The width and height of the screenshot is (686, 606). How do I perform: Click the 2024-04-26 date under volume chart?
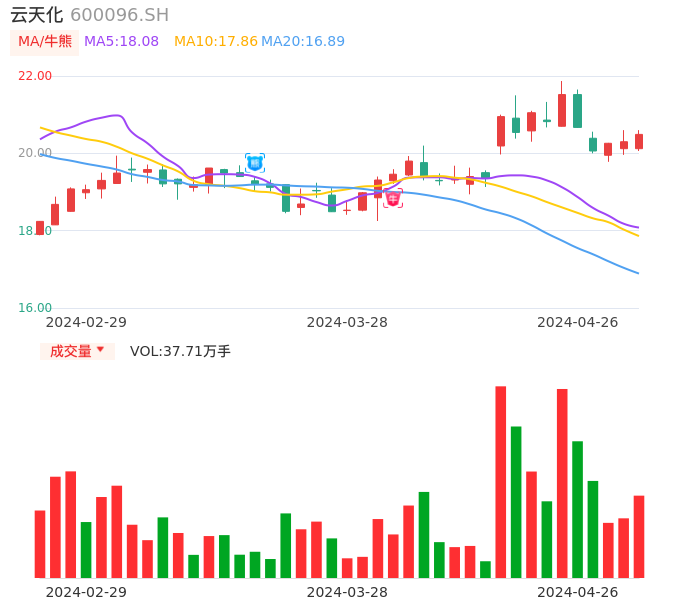pos(578,592)
